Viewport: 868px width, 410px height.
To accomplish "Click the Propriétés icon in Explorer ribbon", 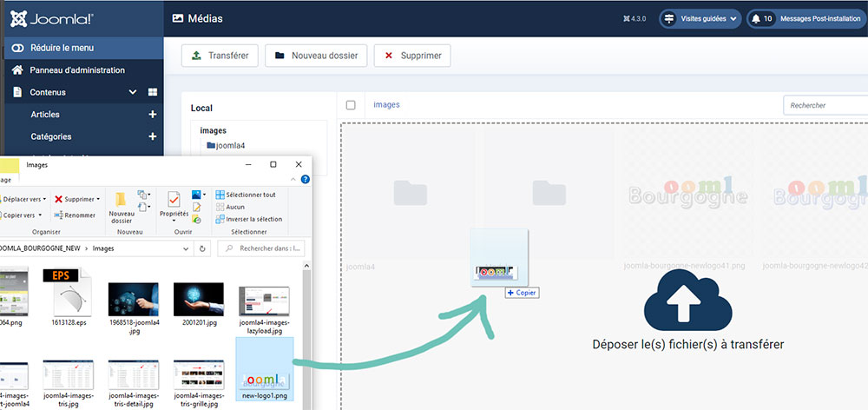I will point(174,199).
